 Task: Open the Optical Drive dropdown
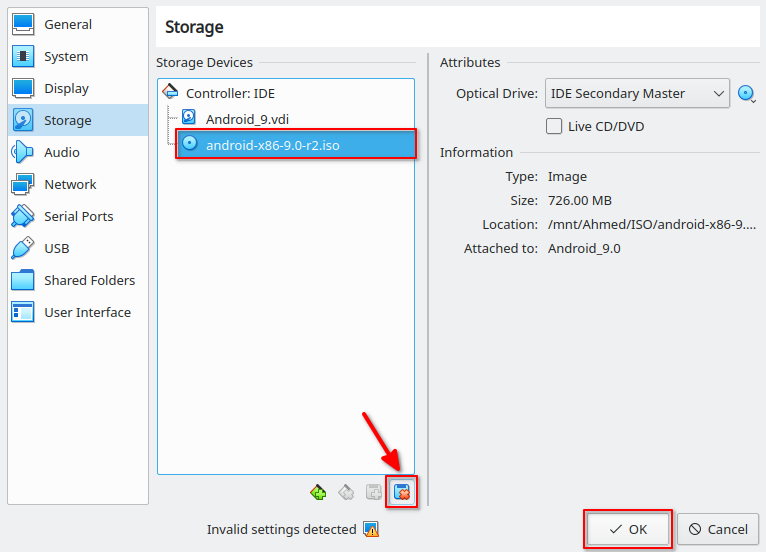pyautogui.click(x=637, y=93)
